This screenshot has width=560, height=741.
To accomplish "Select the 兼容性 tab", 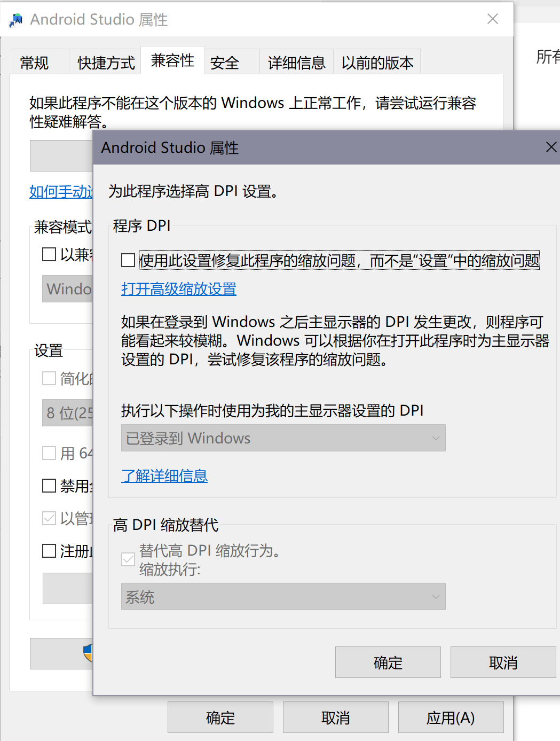I will [x=172, y=60].
